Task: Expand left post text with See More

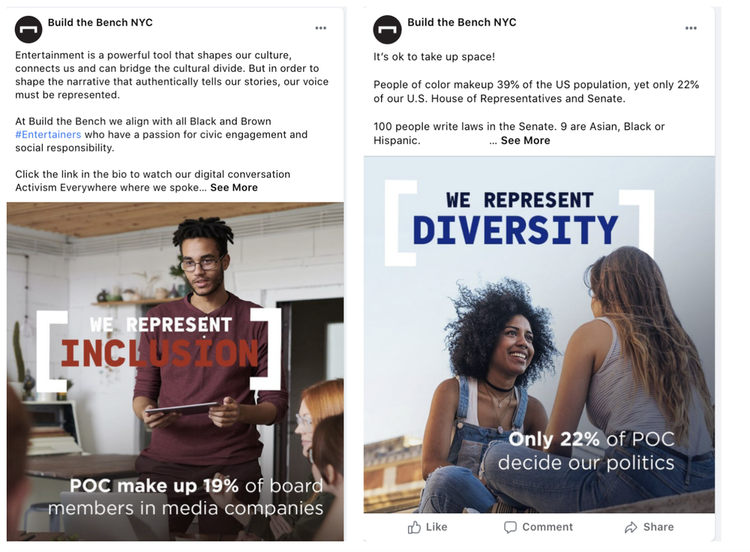Action: tap(234, 188)
